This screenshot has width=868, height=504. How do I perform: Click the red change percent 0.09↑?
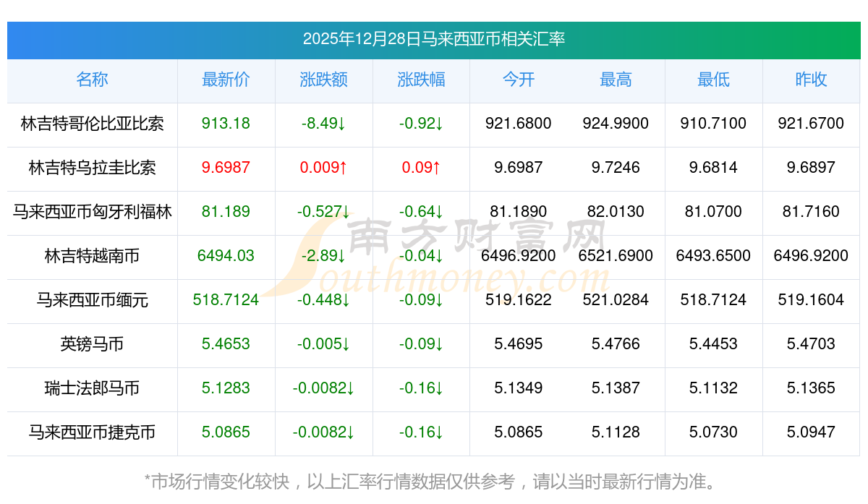421,168
